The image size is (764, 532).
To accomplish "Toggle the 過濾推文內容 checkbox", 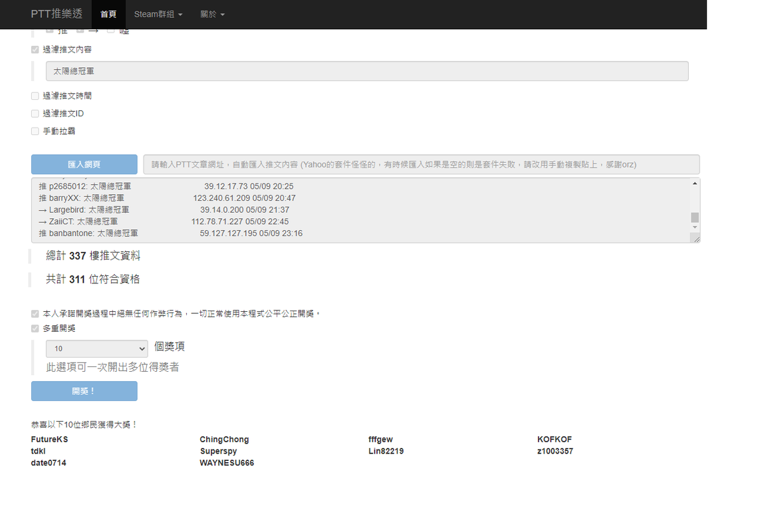I will point(35,50).
